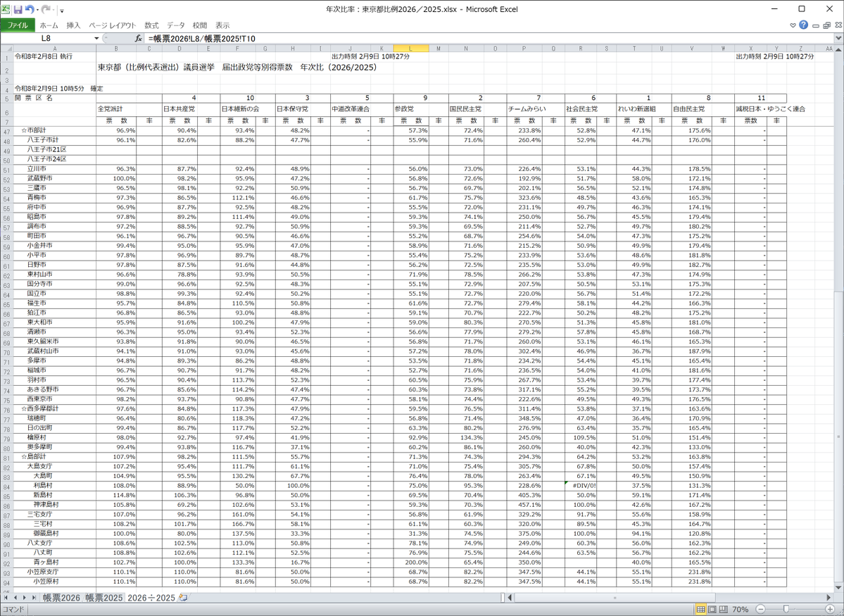Click the zoom slider handle
This screenshot has height=616, width=844.
tap(786, 610)
